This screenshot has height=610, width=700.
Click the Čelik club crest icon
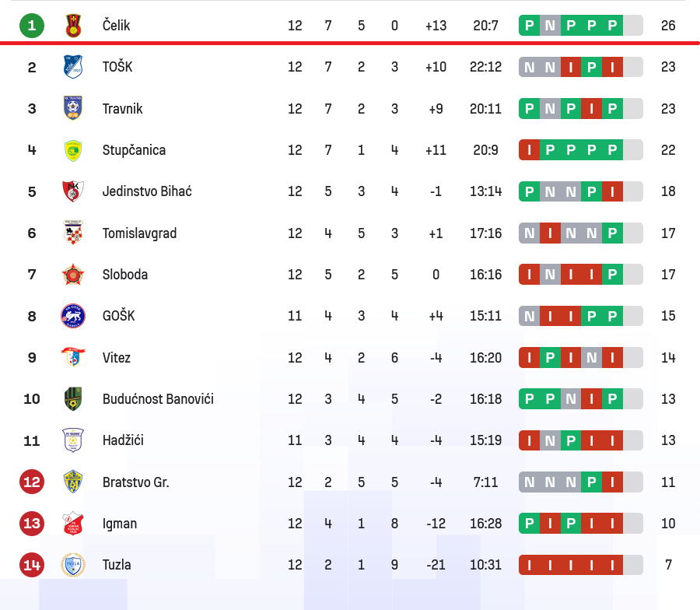[73, 26]
